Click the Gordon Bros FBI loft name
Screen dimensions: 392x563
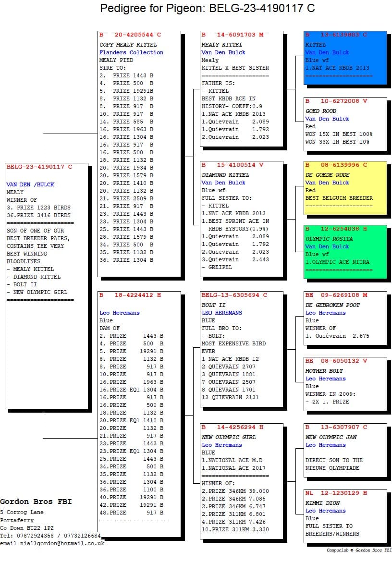click(x=36, y=502)
